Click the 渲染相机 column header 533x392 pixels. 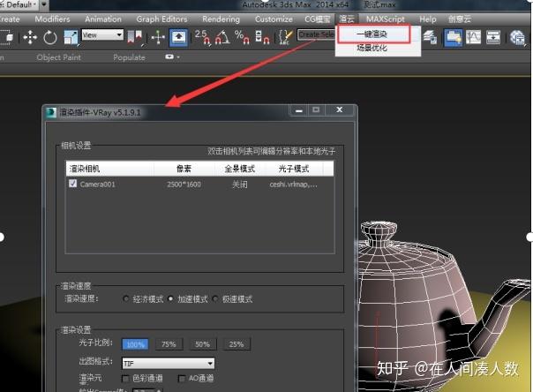109,169
